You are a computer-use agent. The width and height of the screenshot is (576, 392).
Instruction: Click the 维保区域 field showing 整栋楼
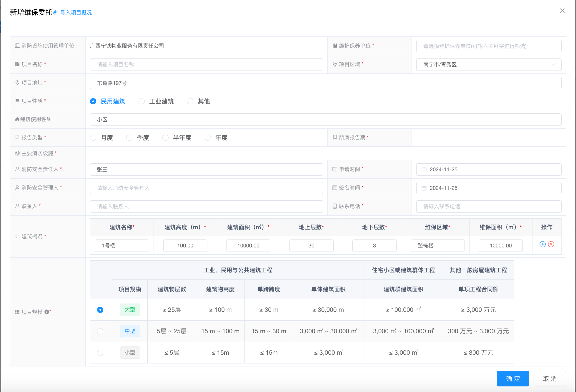437,246
